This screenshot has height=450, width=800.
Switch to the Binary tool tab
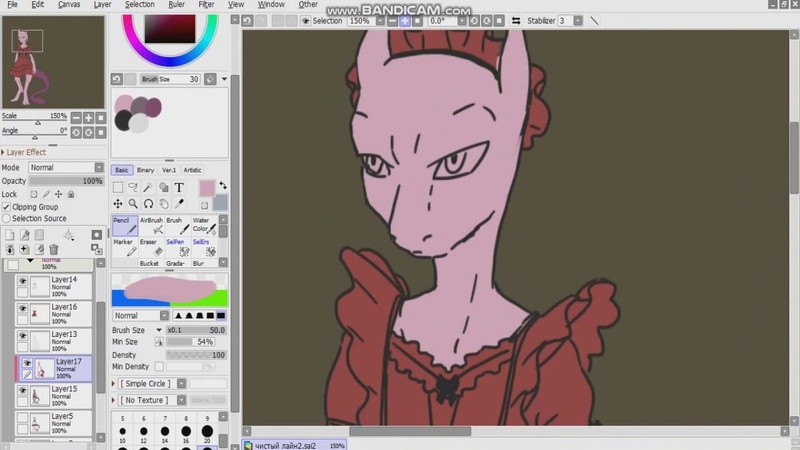click(x=145, y=170)
